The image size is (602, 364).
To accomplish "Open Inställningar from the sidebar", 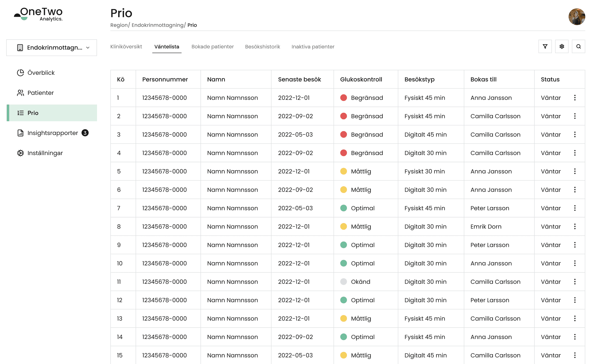I will click(x=45, y=153).
